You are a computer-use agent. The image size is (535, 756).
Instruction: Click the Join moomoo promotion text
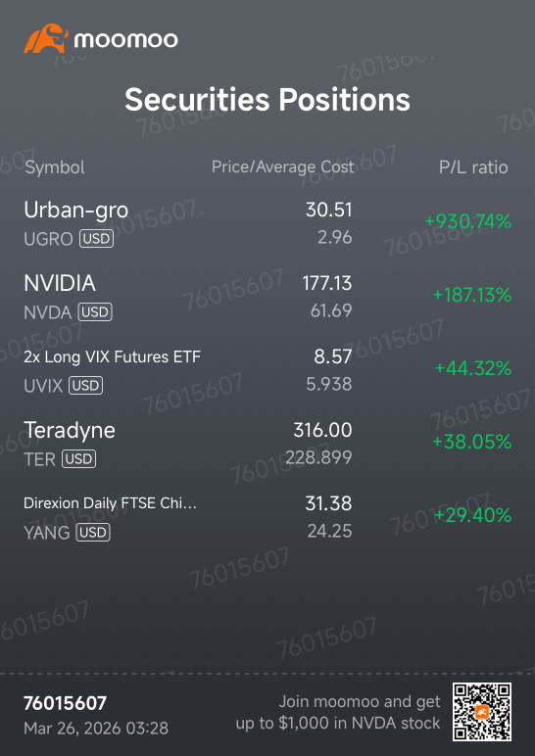pos(338,712)
